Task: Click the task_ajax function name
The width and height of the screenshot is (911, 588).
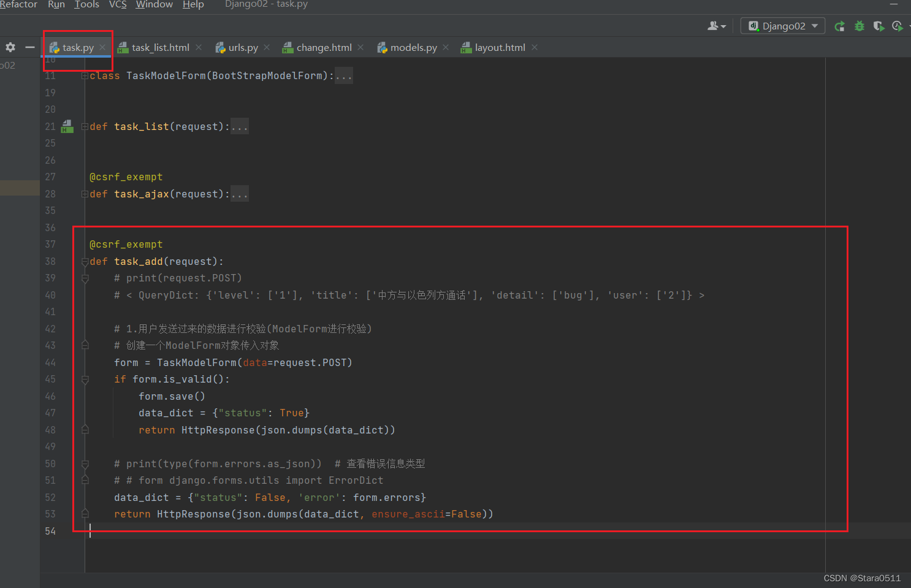Action: click(142, 194)
